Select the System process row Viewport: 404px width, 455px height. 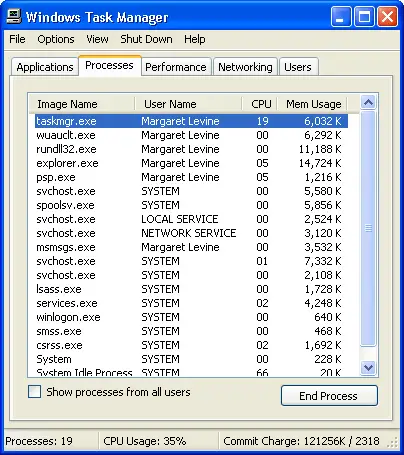pyautogui.click(x=191, y=359)
